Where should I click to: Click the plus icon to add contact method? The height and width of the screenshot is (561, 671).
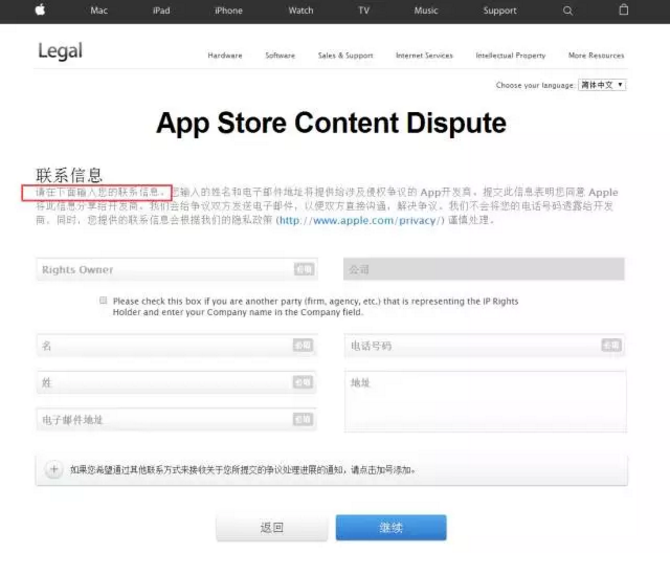pyautogui.click(x=54, y=469)
